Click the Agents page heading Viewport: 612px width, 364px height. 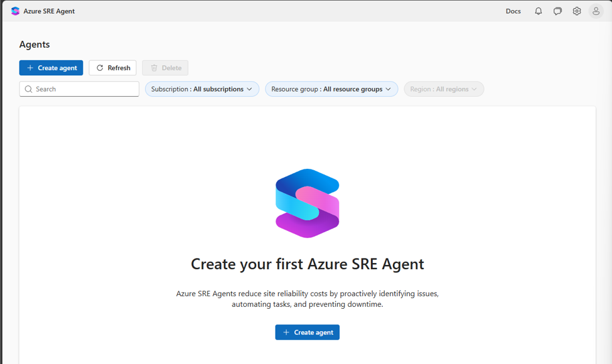[x=35, y=45]
